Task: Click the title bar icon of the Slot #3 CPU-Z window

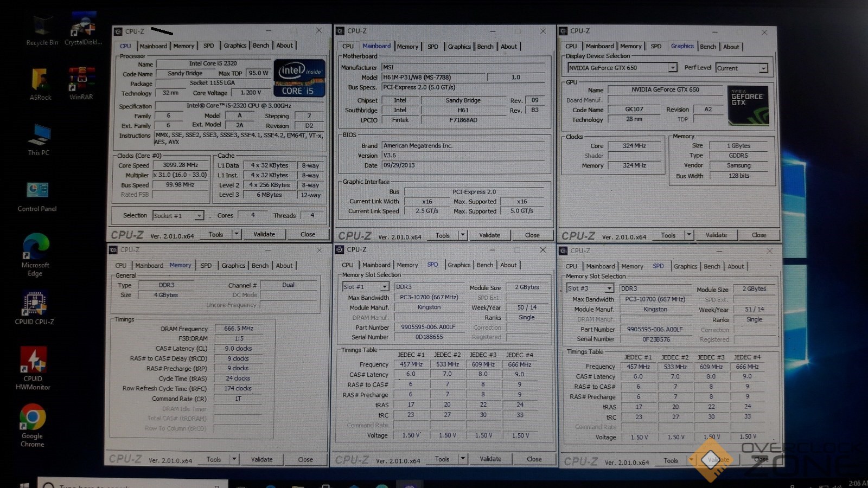Action: 563,251
